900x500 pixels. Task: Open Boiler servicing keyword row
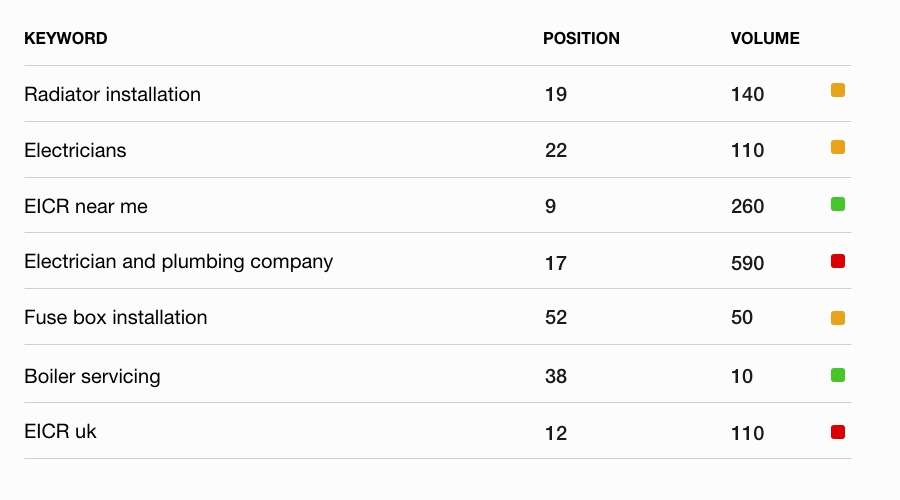pos(92,377)
